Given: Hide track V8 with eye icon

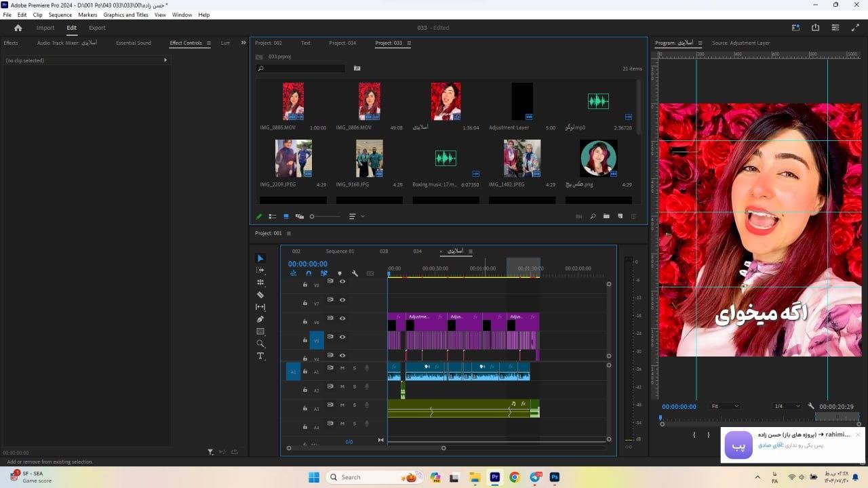Looking at the screenshot, I should 342,281.
